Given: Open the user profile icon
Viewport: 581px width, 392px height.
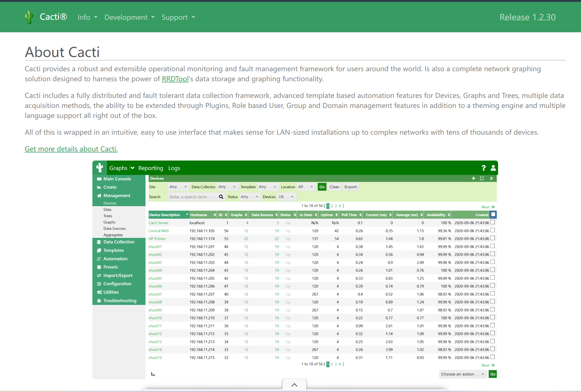Looking at the screenshot, I should [x=493, y=168].
